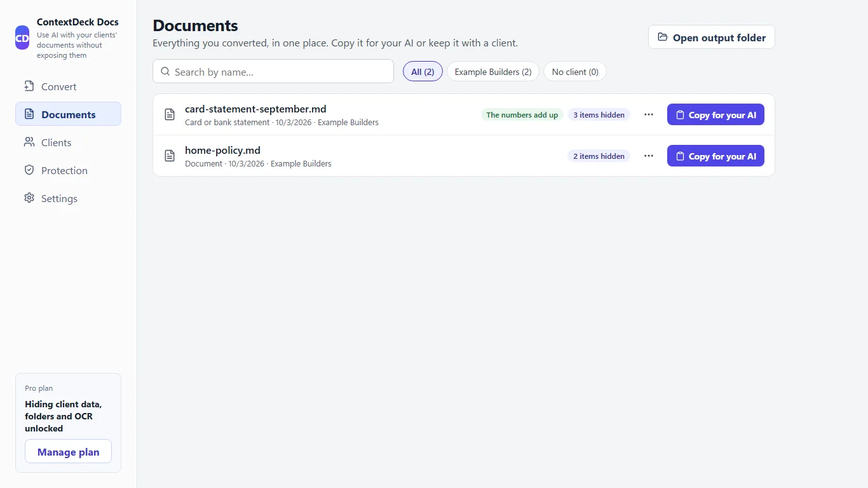Click The numbers add up badge

pos(522,115)
